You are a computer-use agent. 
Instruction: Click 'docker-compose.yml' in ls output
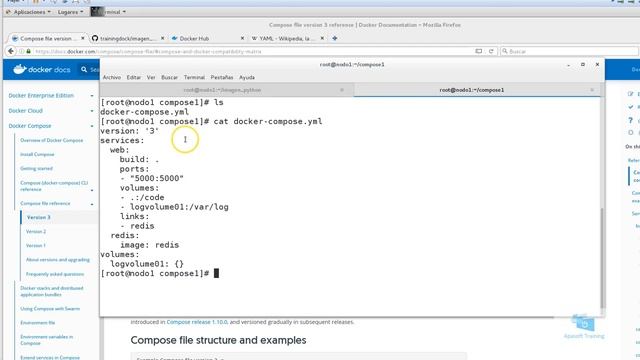click(144, 112)
